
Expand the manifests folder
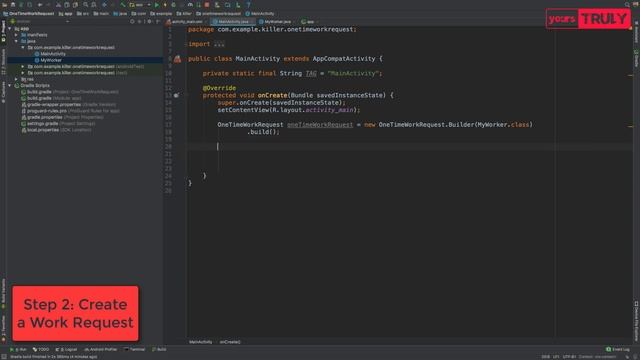[16, 35]
